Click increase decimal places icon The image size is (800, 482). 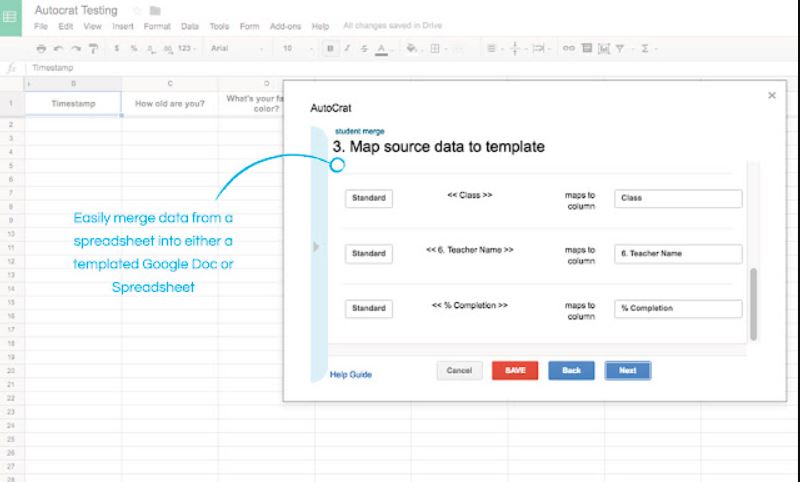168,48
